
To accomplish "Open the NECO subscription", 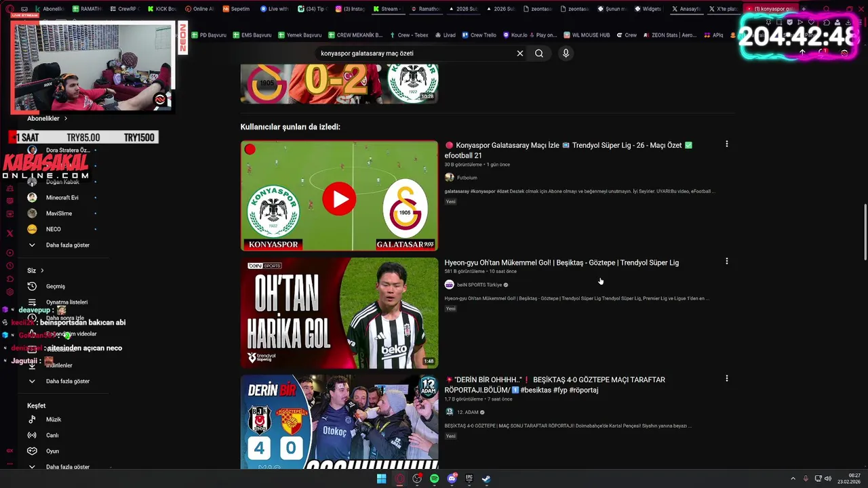I will pyautogui.click(x=54, y=229).
